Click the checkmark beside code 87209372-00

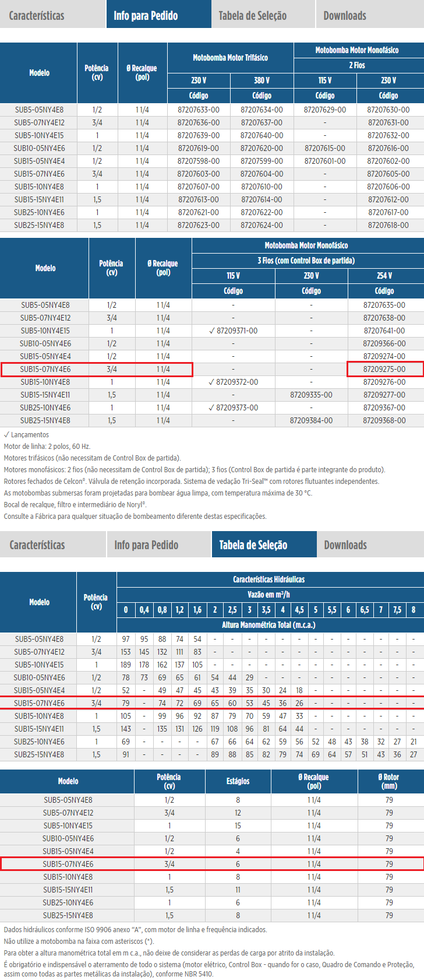pos(211,382)
